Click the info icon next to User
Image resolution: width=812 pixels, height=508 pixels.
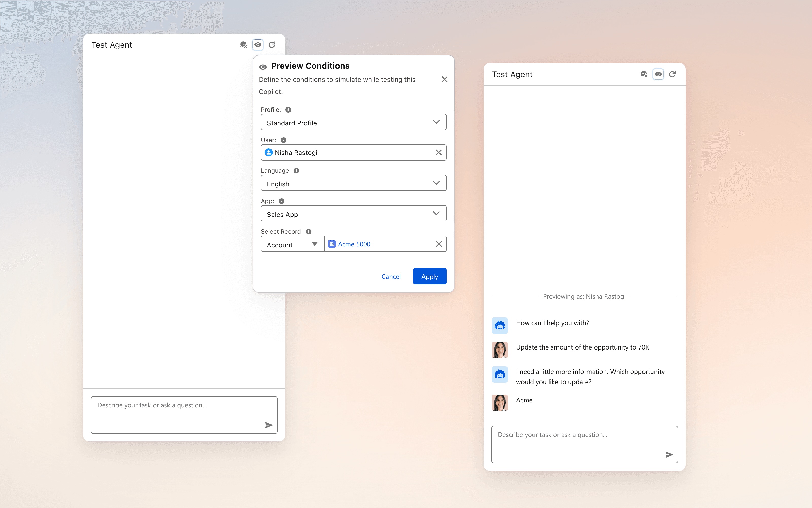[x=283, y=140]
